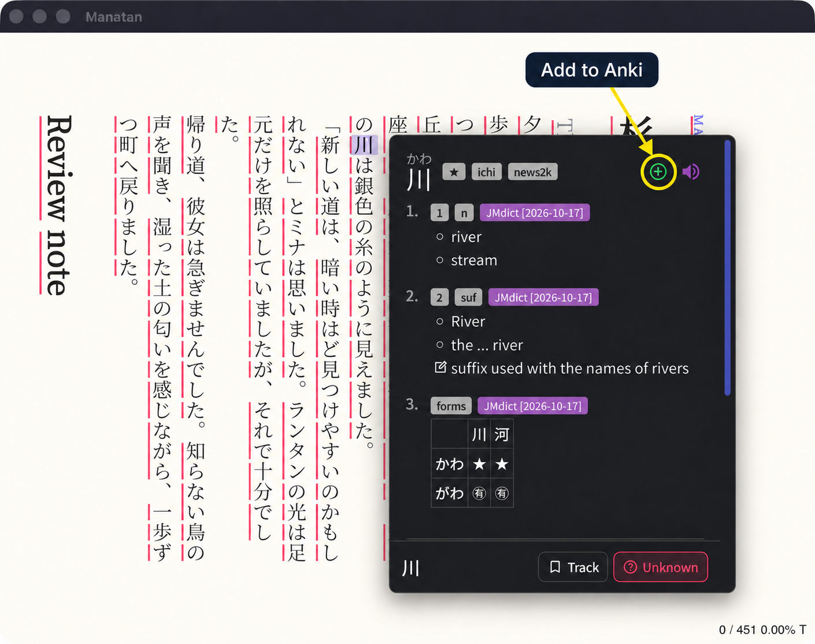815x644 pixels.
Task: Click the 'forms' tag in entry 3
Action: [451, 406]
